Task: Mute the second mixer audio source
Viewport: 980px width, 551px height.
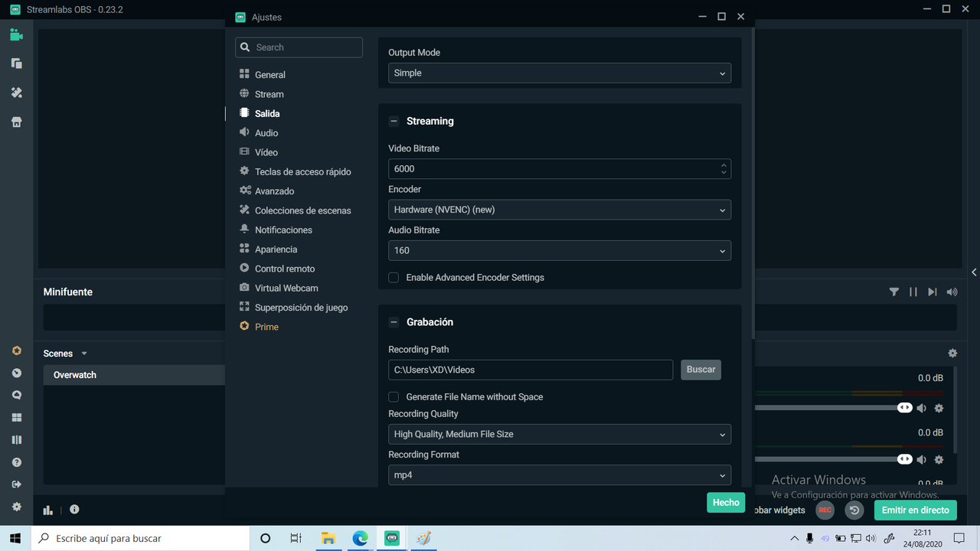Action: click(922, 459)
